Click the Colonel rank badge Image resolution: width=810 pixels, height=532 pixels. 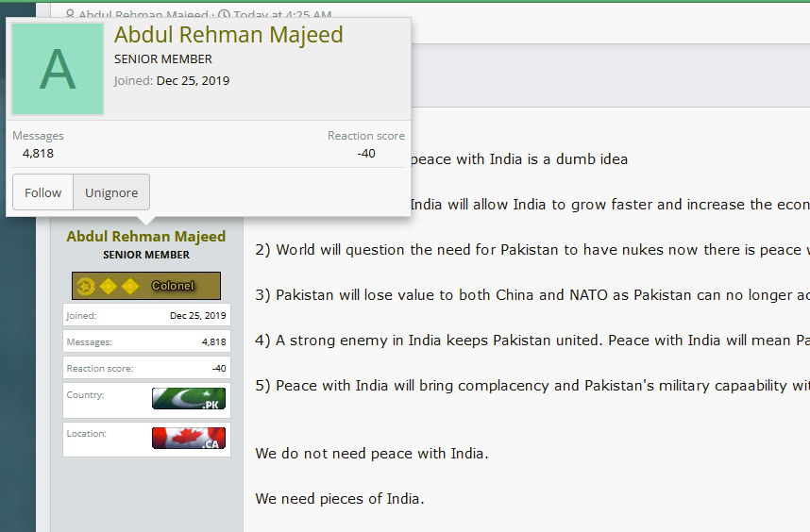146,286
